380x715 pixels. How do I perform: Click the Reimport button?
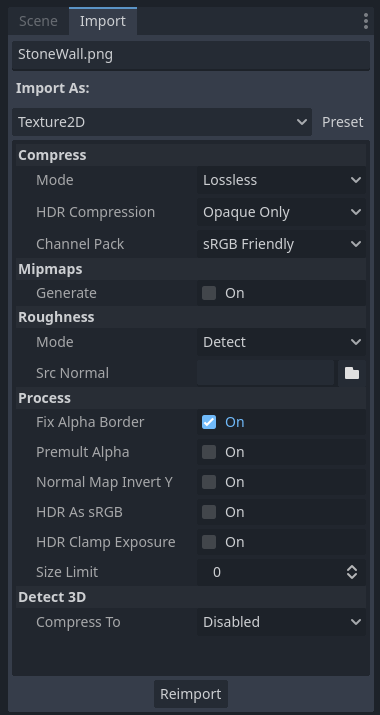point(191,694)
